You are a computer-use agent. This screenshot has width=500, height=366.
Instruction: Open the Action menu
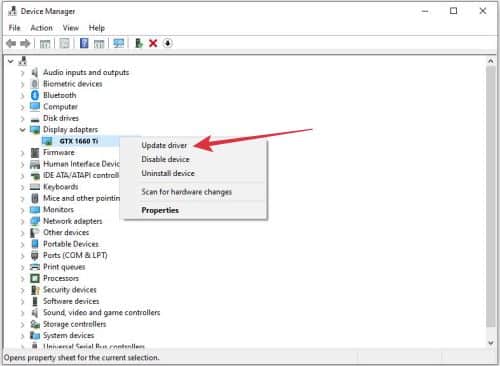click(x=41, y=28)
